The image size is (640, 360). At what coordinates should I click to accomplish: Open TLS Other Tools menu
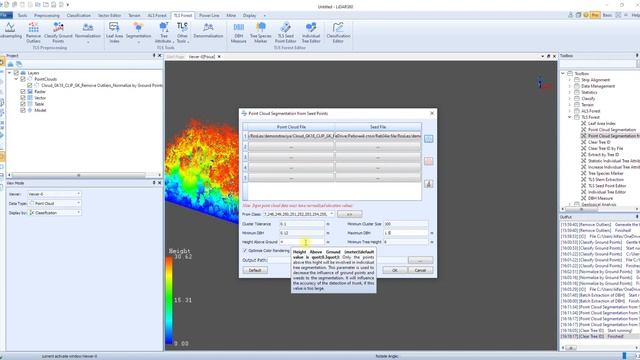coord(182,33)
